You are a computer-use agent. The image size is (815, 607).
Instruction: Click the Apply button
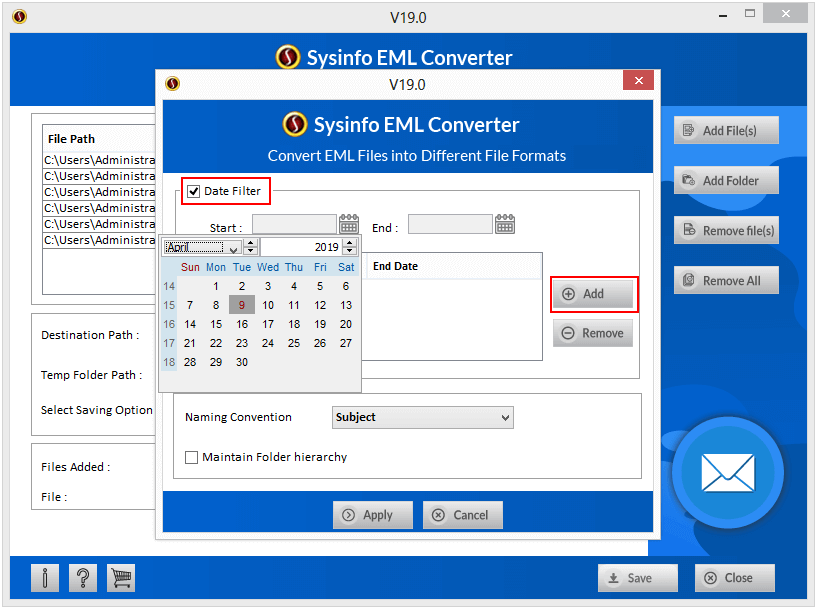coord(373,515)
